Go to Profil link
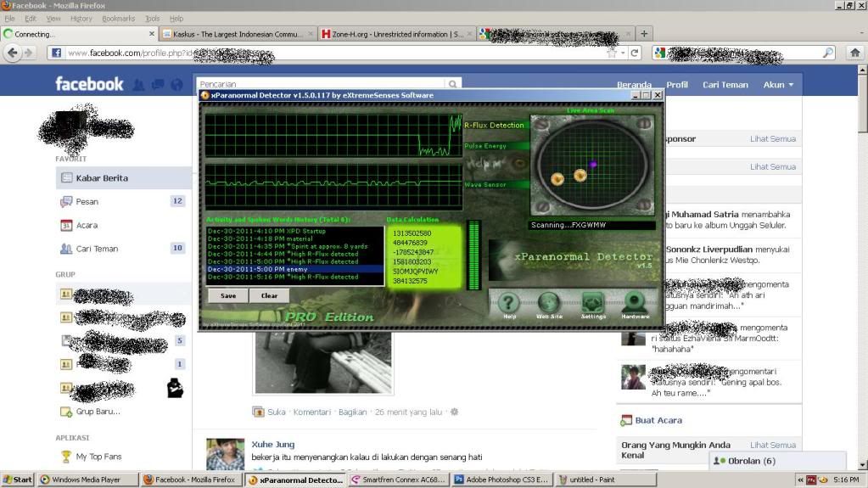 (x=677, y=85)
